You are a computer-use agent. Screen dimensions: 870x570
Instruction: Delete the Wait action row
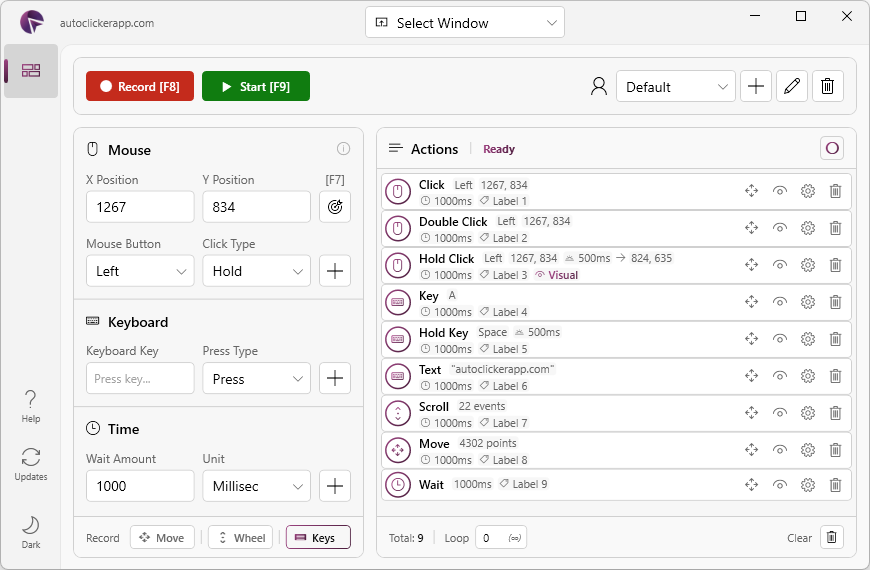835,485
